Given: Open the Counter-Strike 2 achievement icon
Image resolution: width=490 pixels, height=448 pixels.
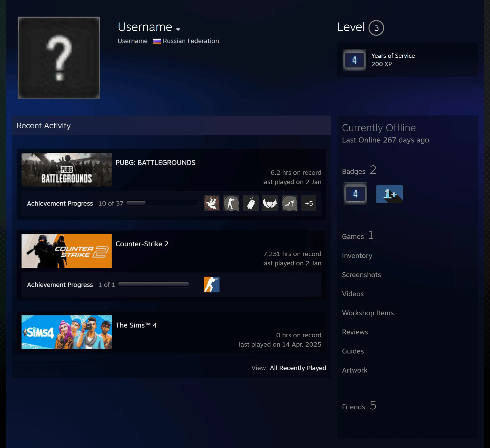Looking at the screenshot, I should point(211,284).
